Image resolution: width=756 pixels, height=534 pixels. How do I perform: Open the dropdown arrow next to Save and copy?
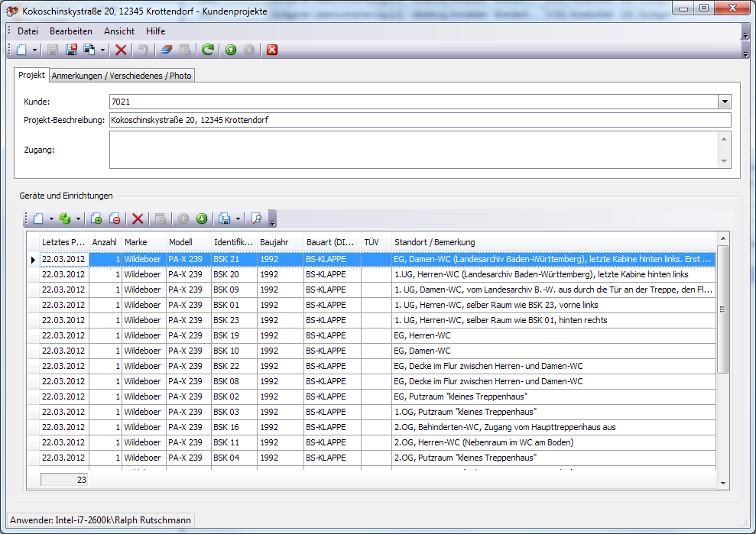(x=102, y=50)
